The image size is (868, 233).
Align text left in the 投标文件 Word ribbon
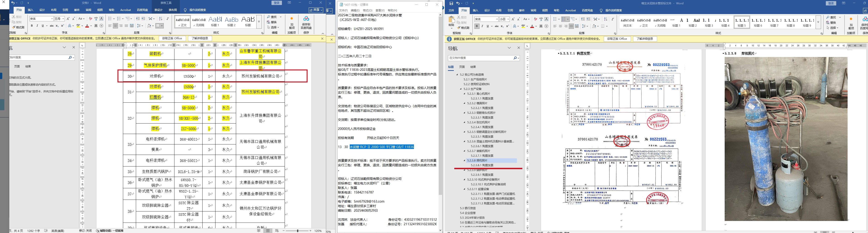click(555, 26)
